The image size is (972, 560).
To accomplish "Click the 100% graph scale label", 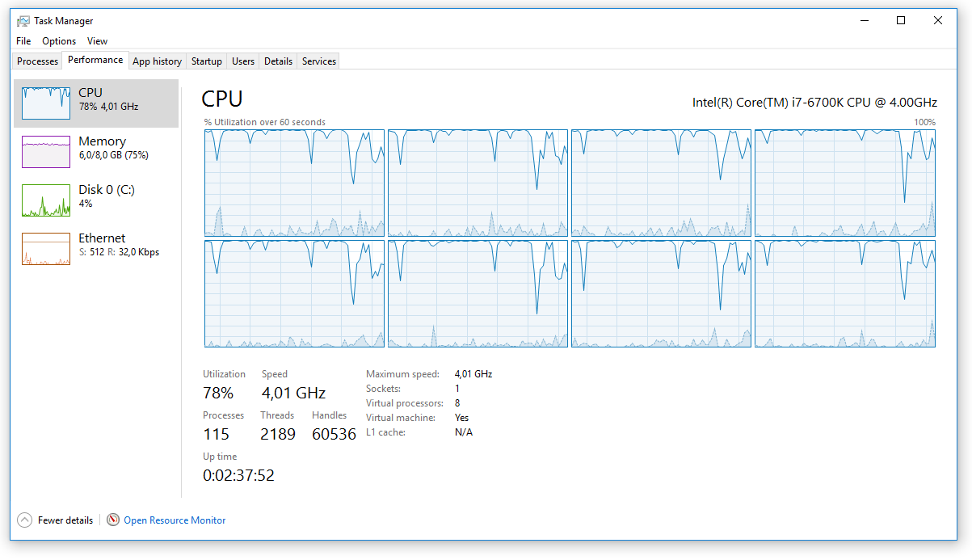I will tap(924, 123).
